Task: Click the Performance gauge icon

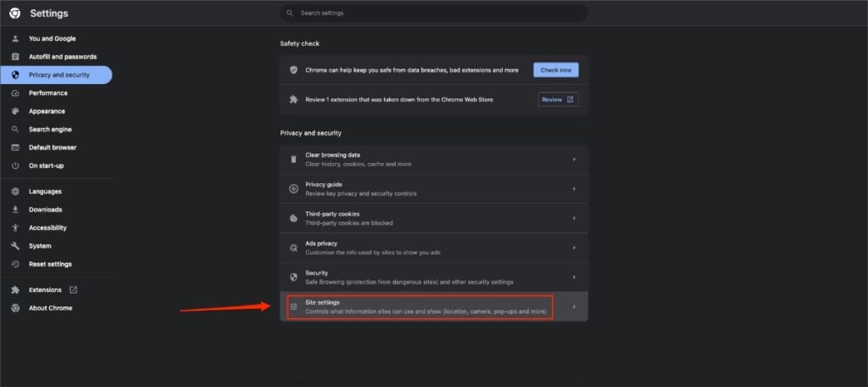Action: pyautogui.click(x=15, y=93)
